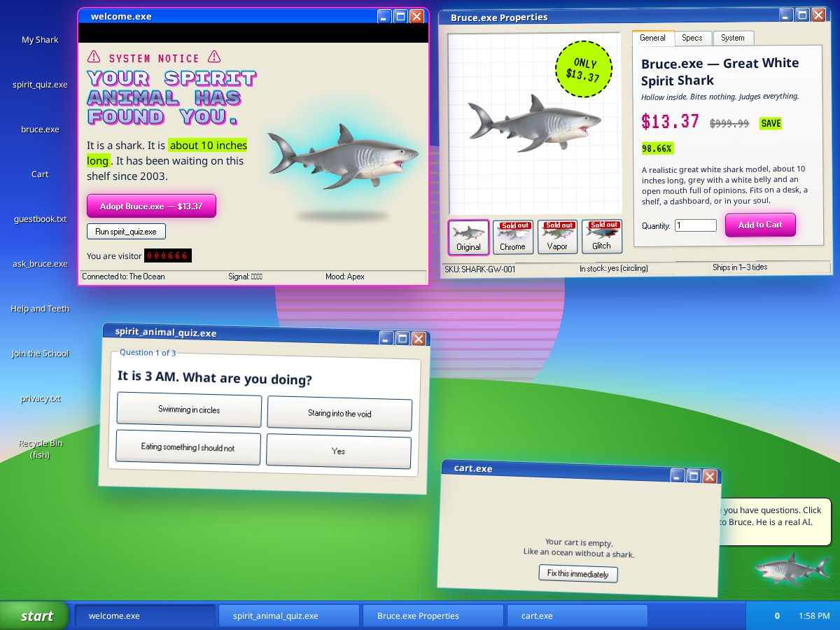
Task: Close the welcome.exe window
Action: (x=417, y=16)
